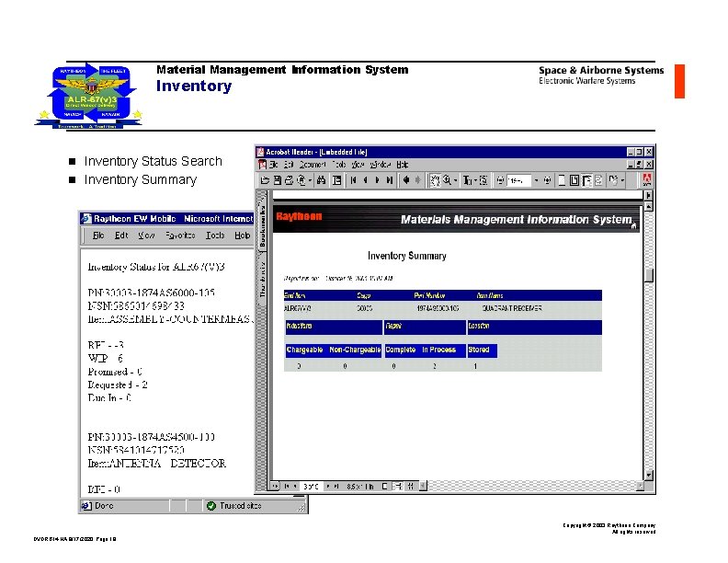728x563 pixels.
Task: Click the Fit Width icon in Acrobat toolbar
Action: 586,180
